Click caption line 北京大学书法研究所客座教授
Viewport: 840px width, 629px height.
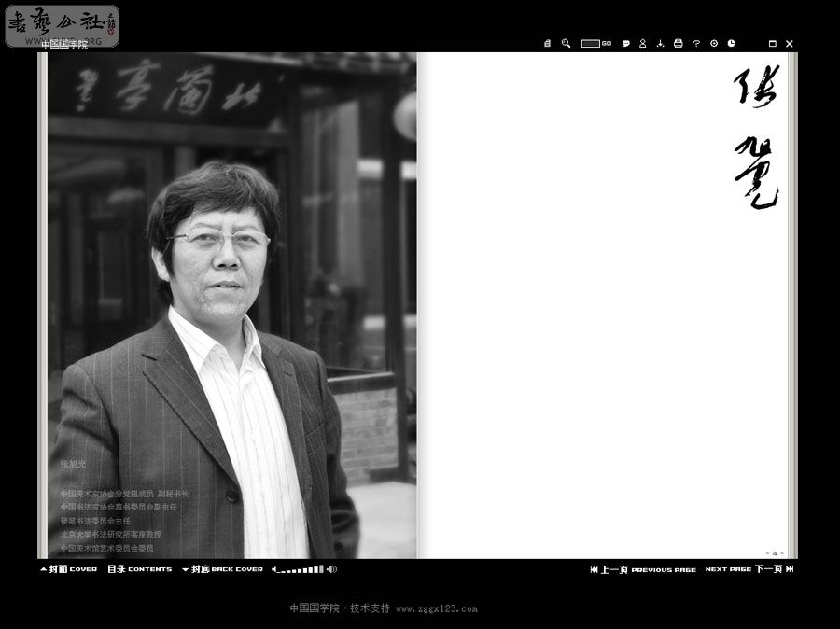[111, 534]
